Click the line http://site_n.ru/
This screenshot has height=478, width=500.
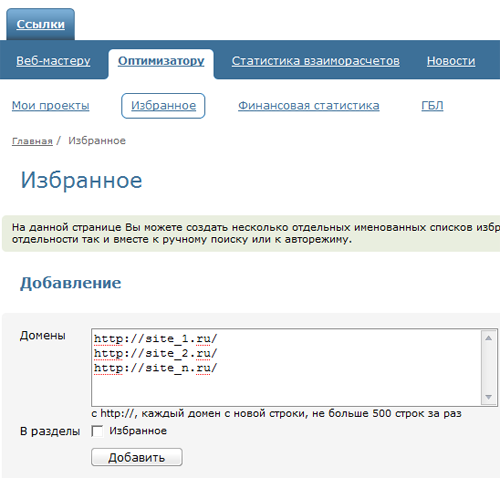155,368
